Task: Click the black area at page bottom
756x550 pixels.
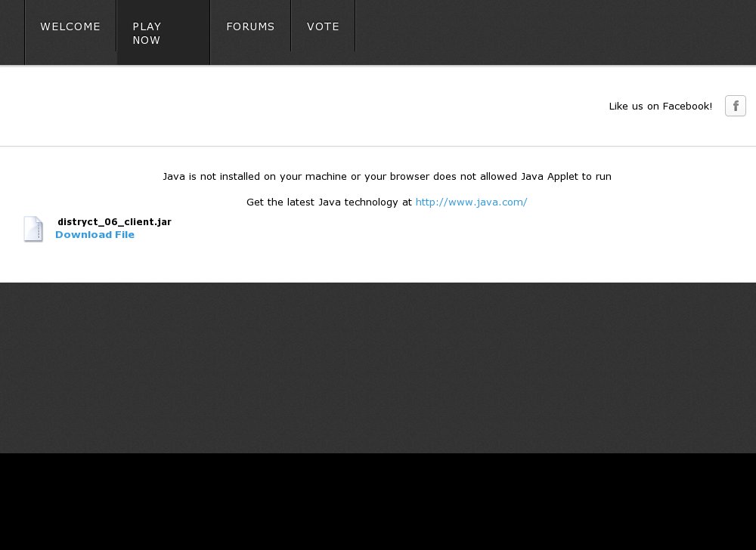Action: coord(378,502)
